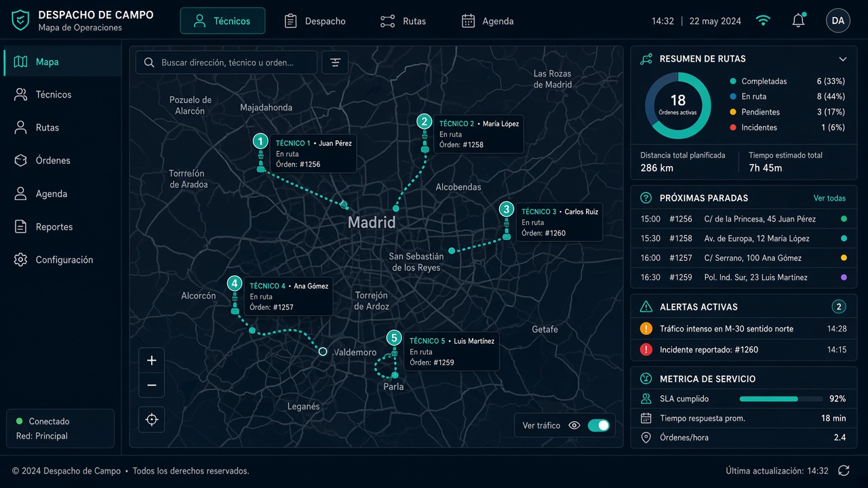
Task: Click the eye icon beside Ver tráfico
Action: tap(574, 426)
